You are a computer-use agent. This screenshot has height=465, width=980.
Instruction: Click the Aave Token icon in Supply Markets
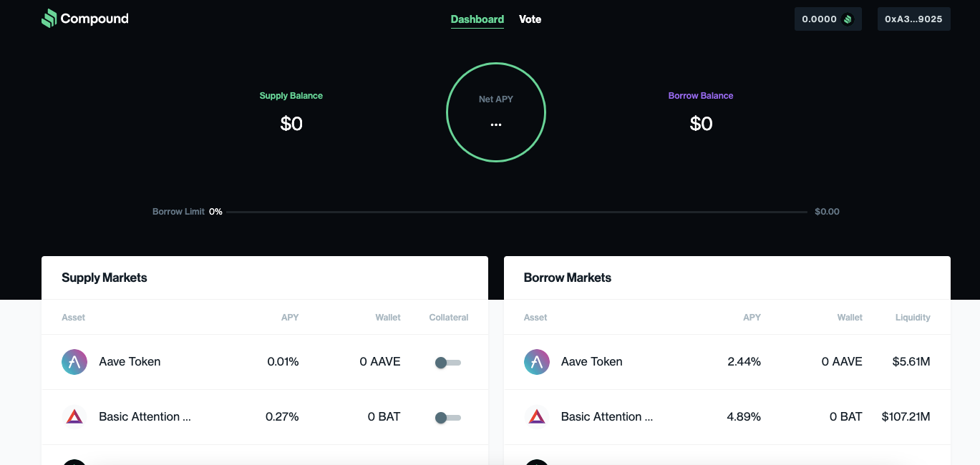tap(74, 362)
